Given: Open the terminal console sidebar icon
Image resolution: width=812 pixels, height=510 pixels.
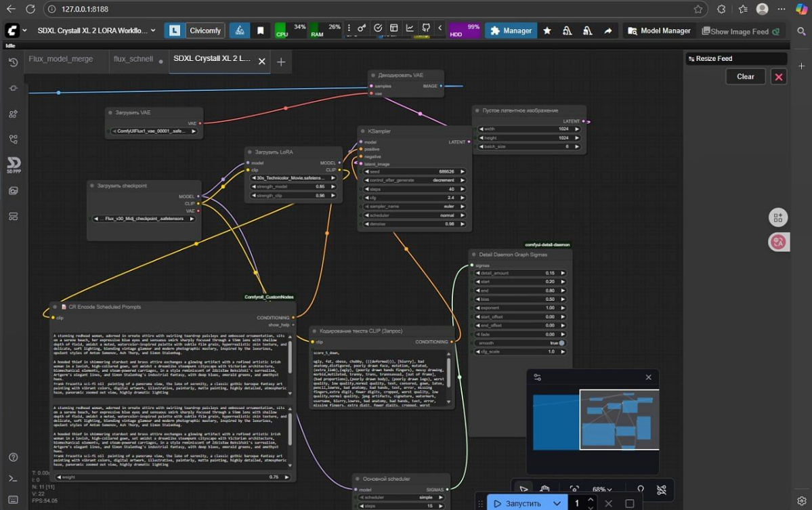Looking at the screenshot, I should (14, 478).
